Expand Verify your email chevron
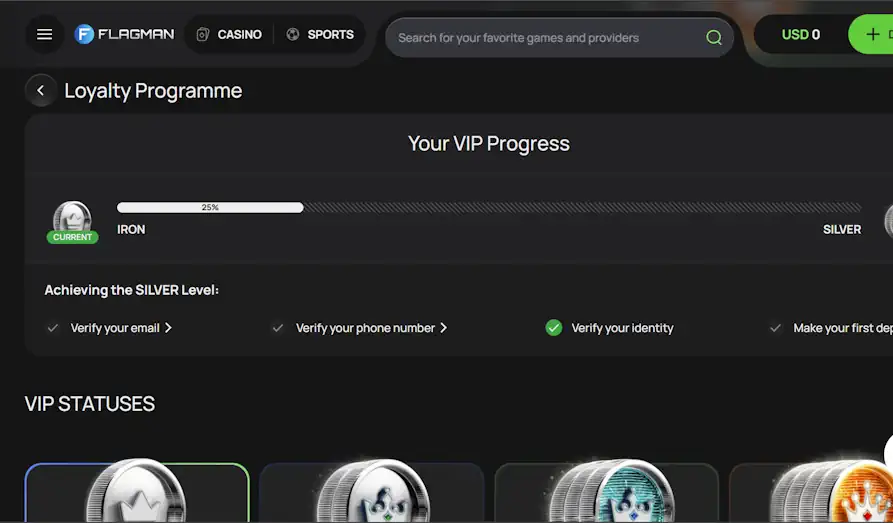893x523 pixels. (168, 328)
